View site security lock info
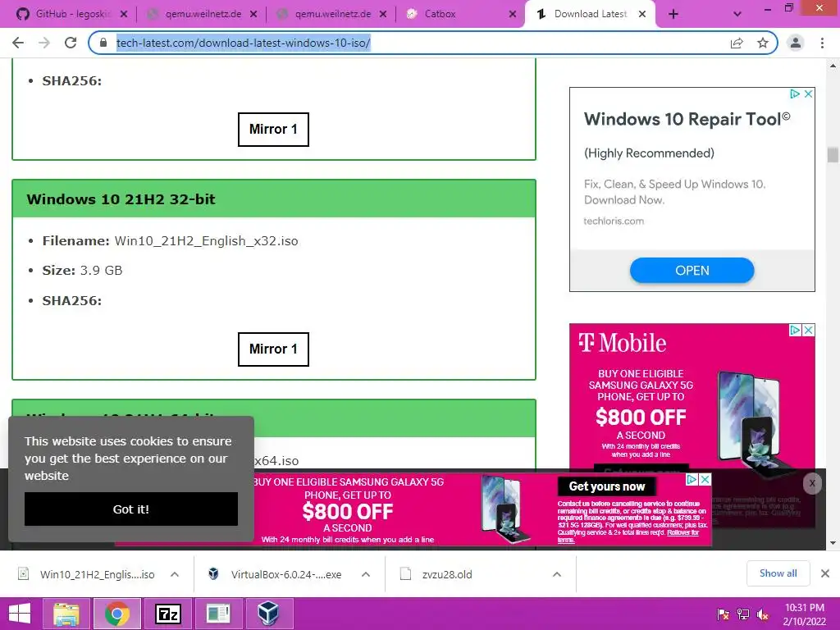 (103, 43)
